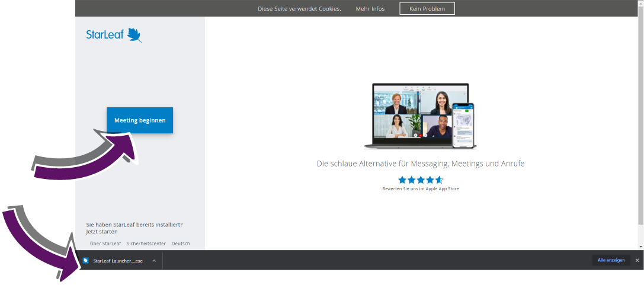Click the Apple App Store star rating
This screenshot has height=288, width=644.
tap(421, 180)
